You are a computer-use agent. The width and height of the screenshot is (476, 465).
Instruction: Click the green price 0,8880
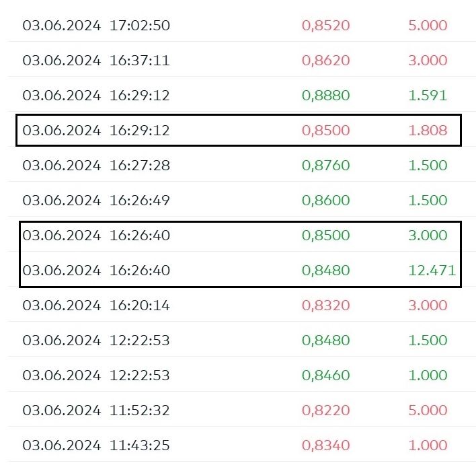[326, 96]
